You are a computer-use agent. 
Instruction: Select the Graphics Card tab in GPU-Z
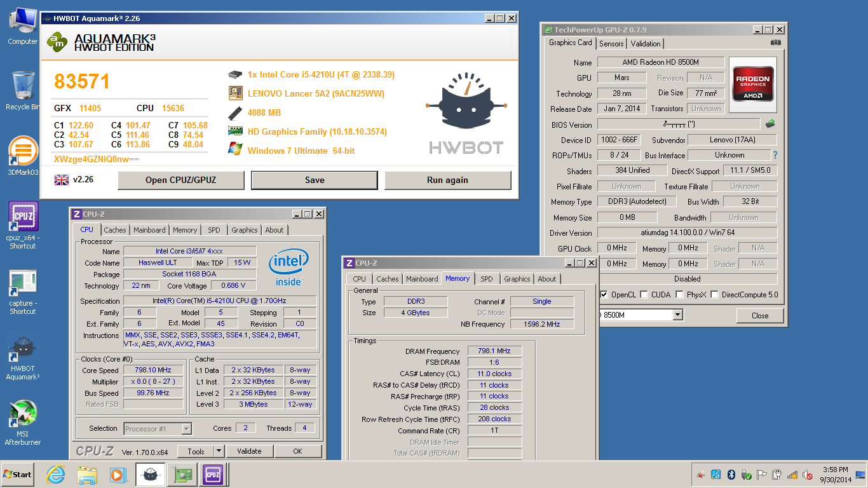[571, 43]
